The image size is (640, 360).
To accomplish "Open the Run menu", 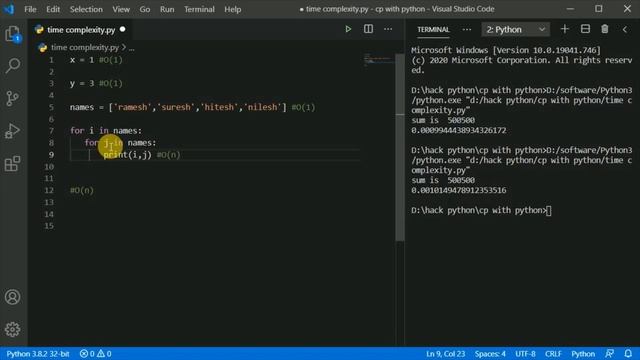I will pyautogui.click(x=167, y=9).
